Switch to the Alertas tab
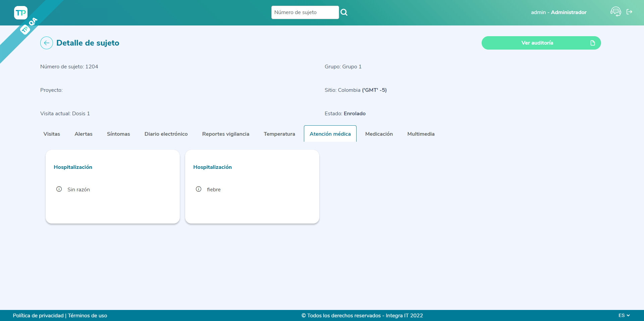 (84, 134)
